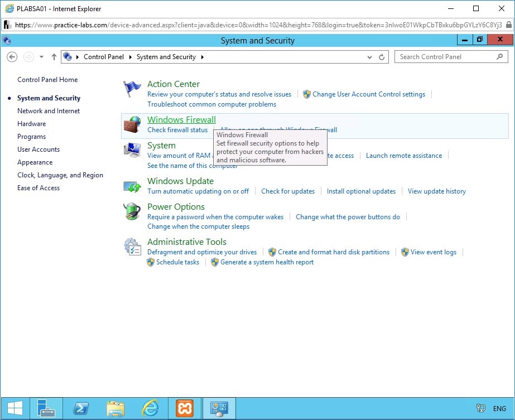The image size is (515, 420).
Task: Click the Power Options battery icon
Action: pyautogui.click(x=132, y=211)
